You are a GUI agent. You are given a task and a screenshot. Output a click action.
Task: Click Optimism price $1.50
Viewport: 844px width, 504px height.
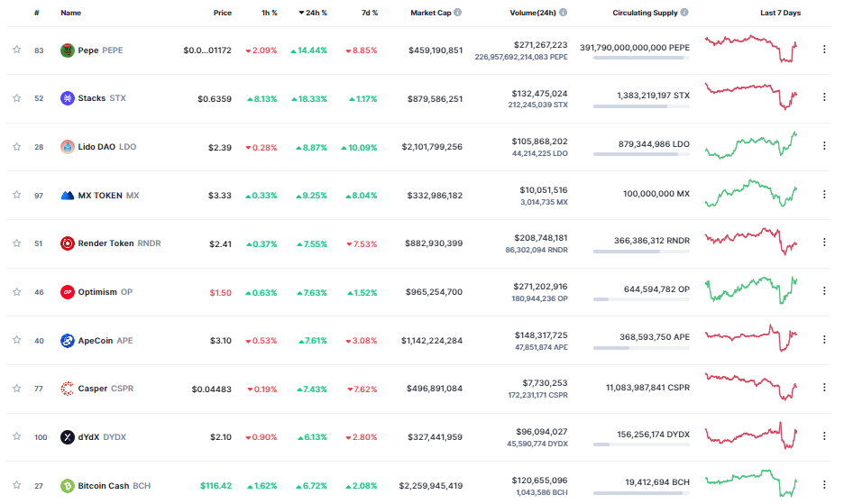pyautogui.click(x=221, y=292)
